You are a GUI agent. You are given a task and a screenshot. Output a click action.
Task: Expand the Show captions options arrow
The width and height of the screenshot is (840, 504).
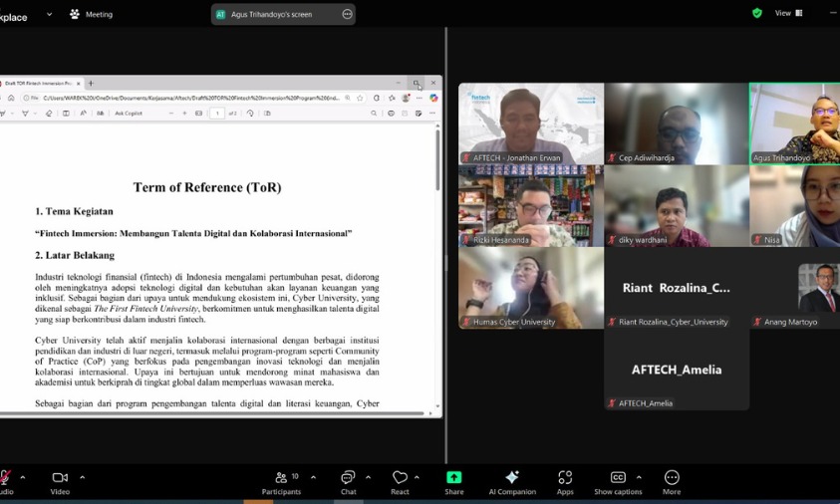click(639, 477)
